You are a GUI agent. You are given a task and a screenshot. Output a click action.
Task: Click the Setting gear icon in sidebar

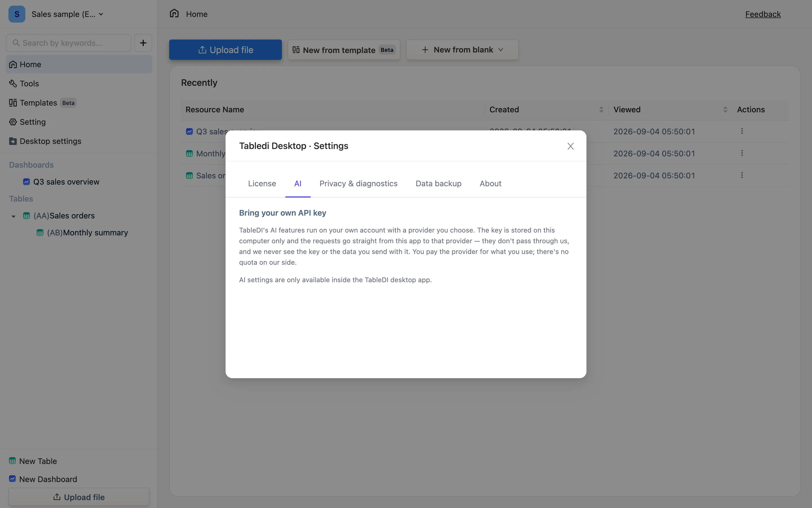point(13,122)
